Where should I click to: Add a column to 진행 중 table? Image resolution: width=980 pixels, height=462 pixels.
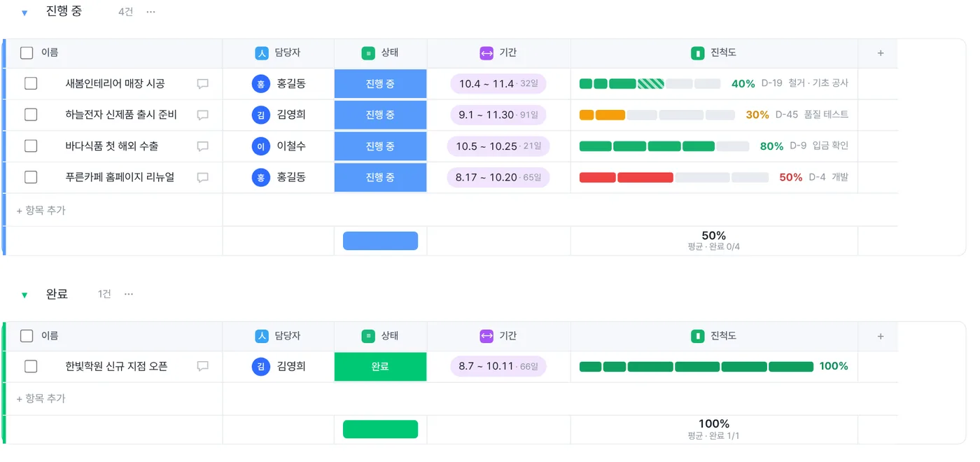point(881,53)
